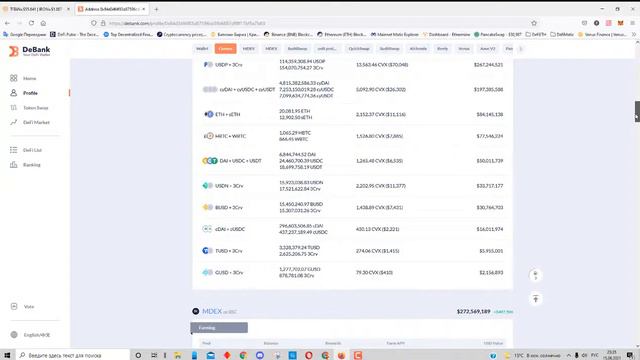
Task: Reload the page with refresh icon
Action: (31, 23)
